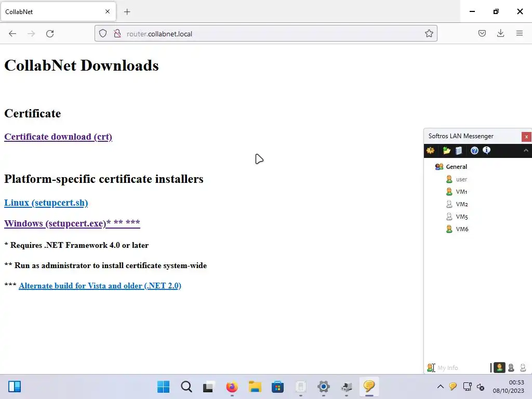Open the white document app on taskbar
The image size is (532, 399).
pos(301,387)
